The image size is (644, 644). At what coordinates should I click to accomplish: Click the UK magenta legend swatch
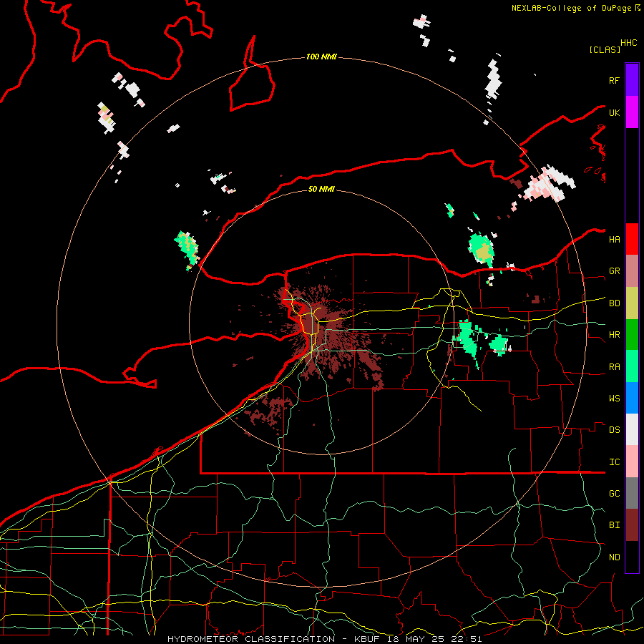tap(632, 112)
